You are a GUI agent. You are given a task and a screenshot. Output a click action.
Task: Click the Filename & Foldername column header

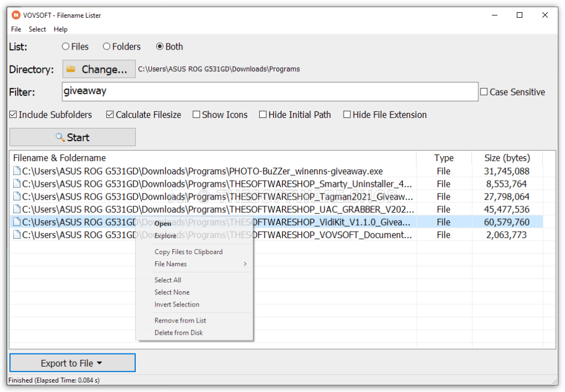(x=60, y=158)
